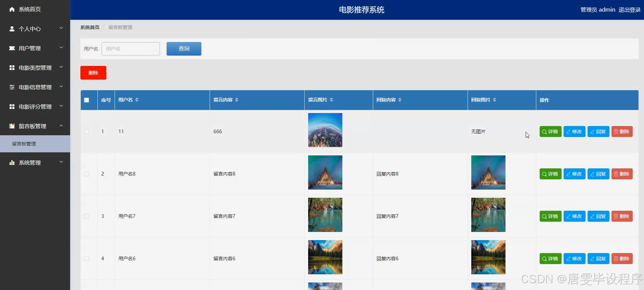
Task: Click 删除 in 用户名8 row
Action: coord(622,174)
